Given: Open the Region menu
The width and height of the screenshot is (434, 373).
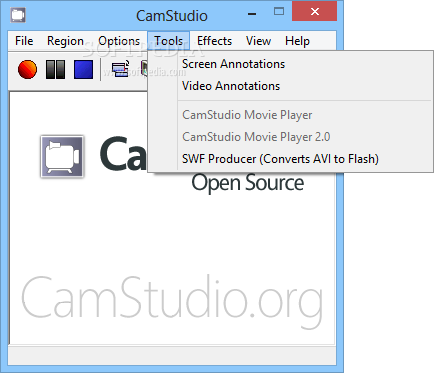Looking at the screenshot, I should (65, 41).
